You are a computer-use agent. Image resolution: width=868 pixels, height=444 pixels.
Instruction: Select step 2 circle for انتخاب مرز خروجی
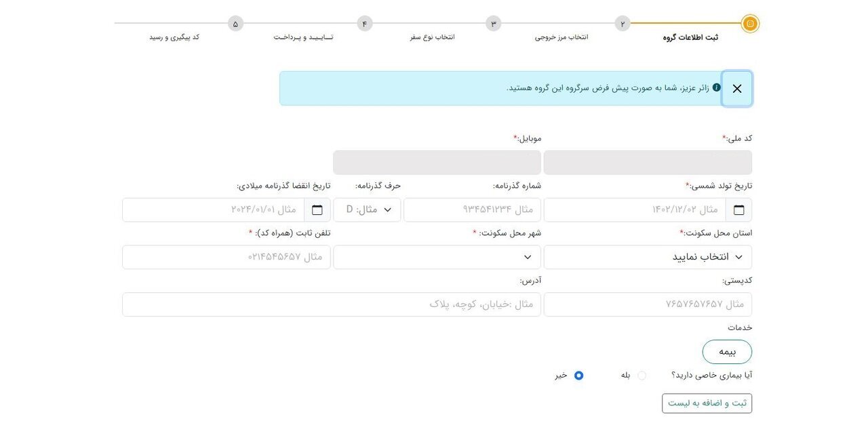click(x=622, y=23)
